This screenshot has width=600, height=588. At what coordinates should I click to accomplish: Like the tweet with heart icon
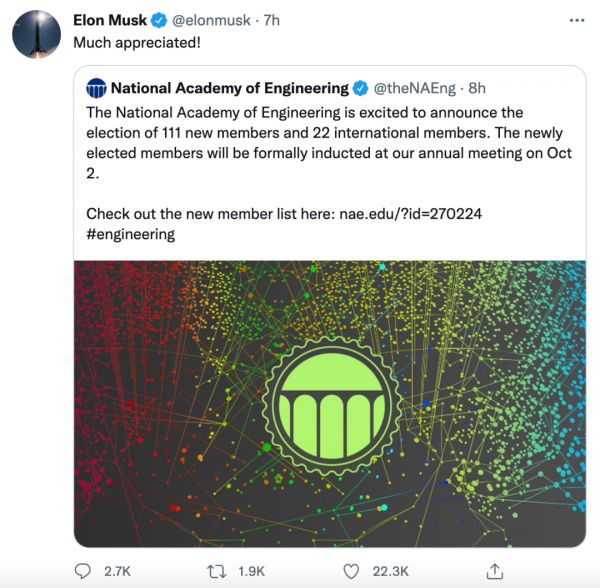click(x=351, y=570)
